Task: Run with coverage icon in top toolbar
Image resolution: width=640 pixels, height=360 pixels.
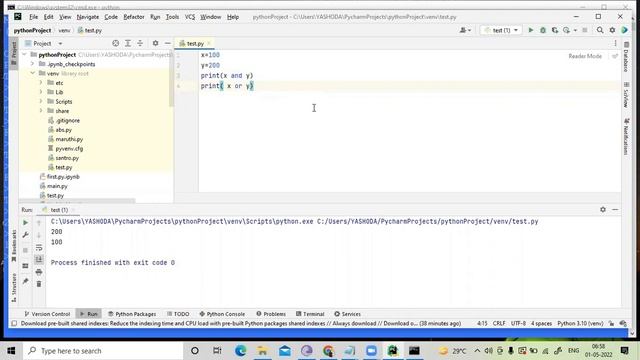Action: coord(555,30)
